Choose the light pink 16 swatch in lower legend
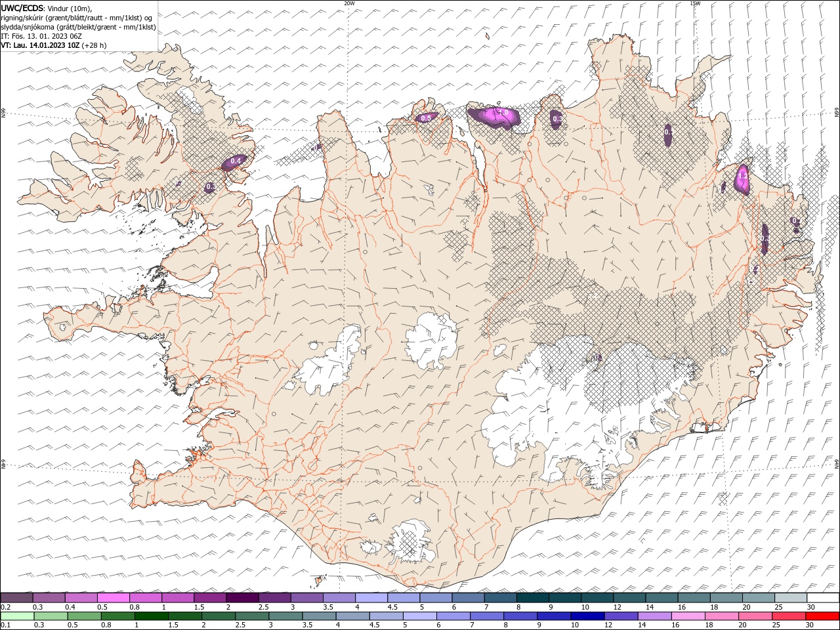Viewport: 840px width, 630px height. point(688,616)
